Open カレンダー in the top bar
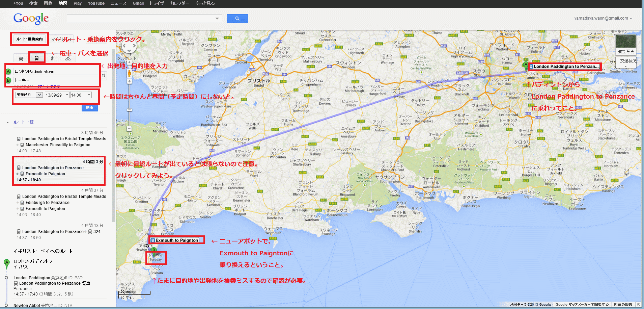 [180, 3]
